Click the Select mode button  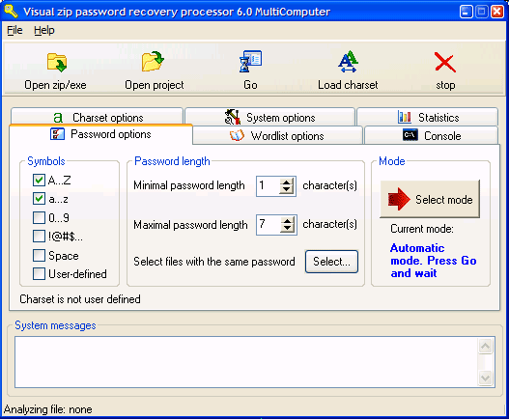point(430,199)
